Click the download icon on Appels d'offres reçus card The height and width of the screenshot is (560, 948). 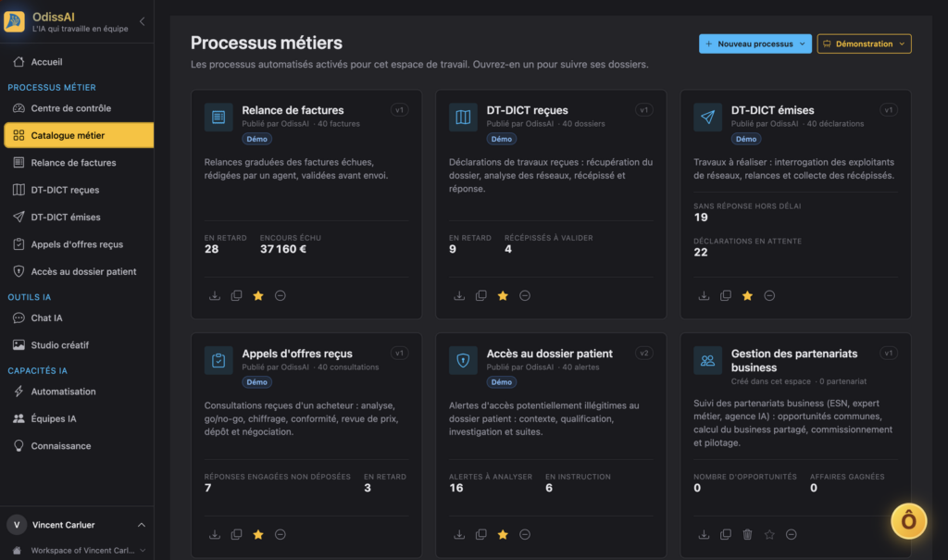pyautogui.click(x=215, y=535)
